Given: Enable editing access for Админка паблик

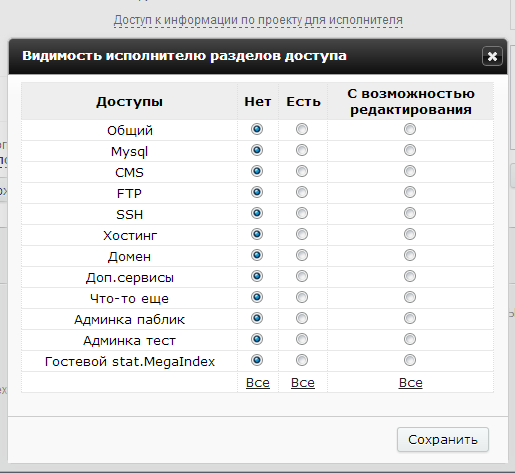Looking at the screenshot, I should 410,318.
